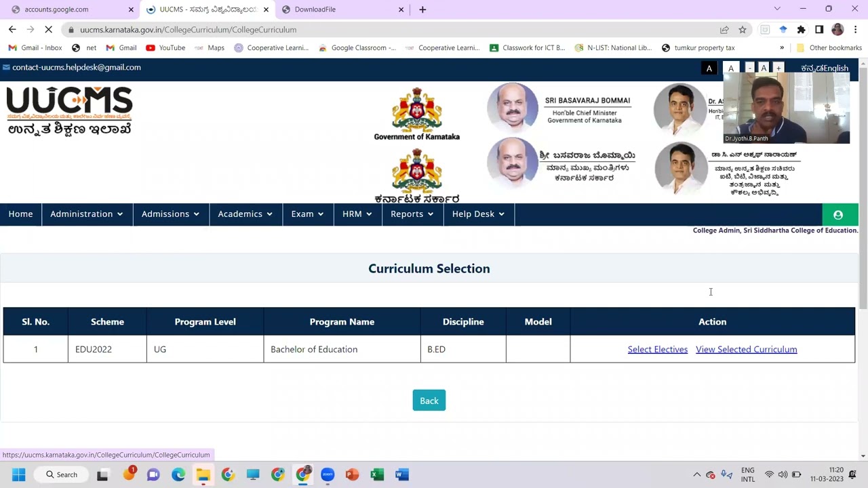Click the Select Electives link
This screenshot has width=868, height=488.
658,350
